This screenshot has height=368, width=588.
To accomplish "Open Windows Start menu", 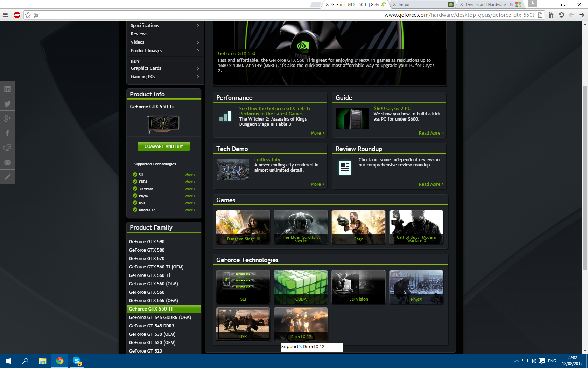I will (x=8, y=361).
